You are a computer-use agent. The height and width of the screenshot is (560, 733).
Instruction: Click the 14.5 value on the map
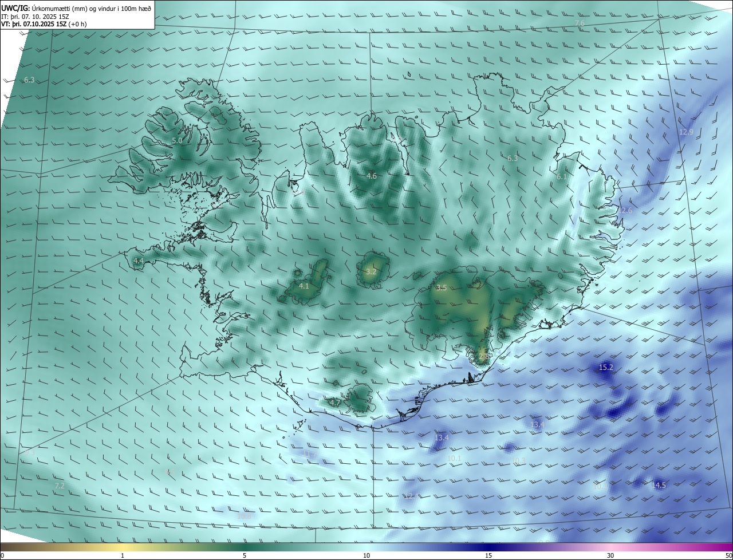tap(659, 485)
